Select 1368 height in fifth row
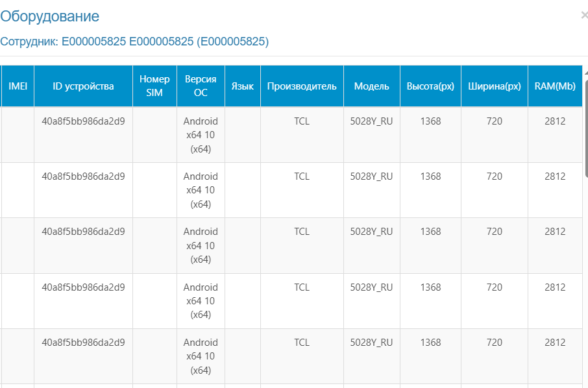Image resolution: width=588 pixels, height=388 pixels. click(x=430, y=343)
